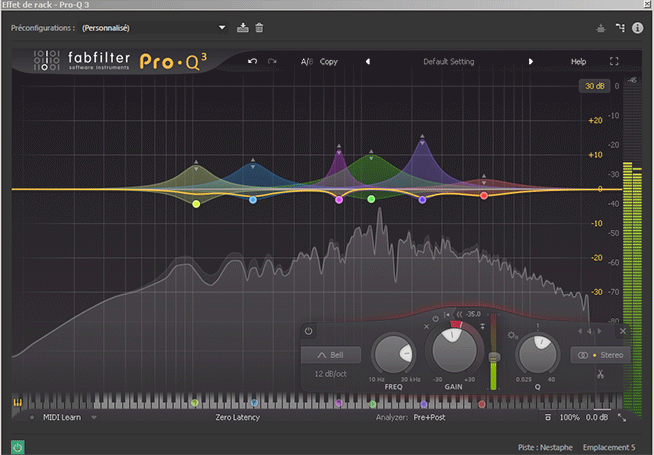The width and height of the screenshot is (654, 455).
Task: Select the purple EQ band node
Action: coord(422,200)
